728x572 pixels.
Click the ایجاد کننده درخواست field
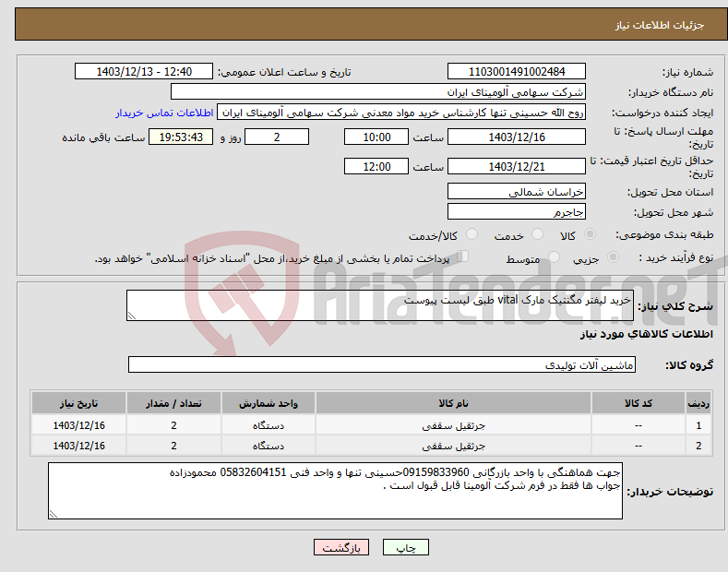tap(401, 113)
